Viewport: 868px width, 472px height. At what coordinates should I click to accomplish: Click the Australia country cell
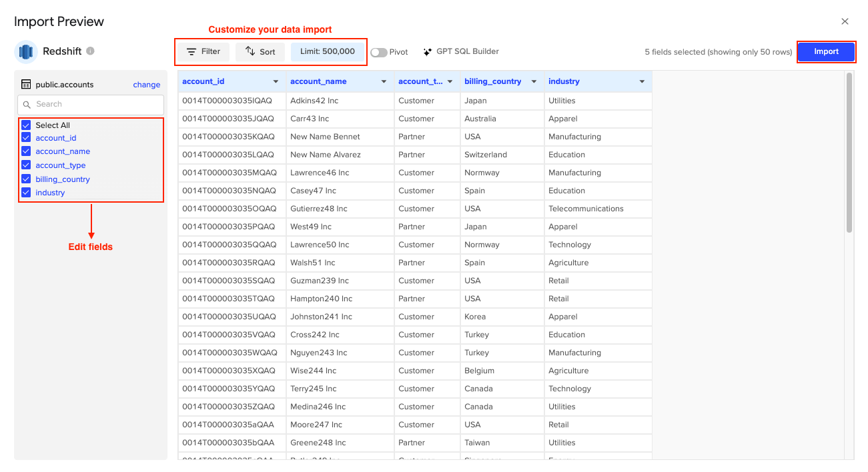pyautogui.click(x=502, y=119)
